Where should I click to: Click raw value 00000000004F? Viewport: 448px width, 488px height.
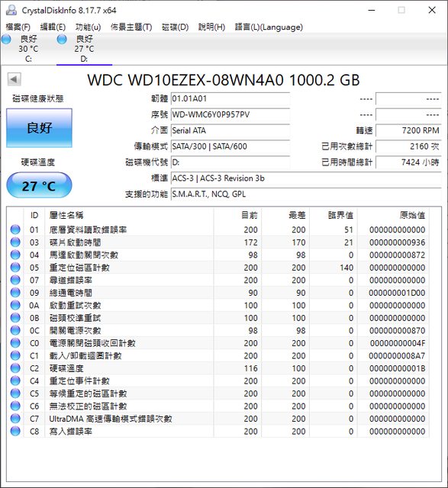point(398,343)
